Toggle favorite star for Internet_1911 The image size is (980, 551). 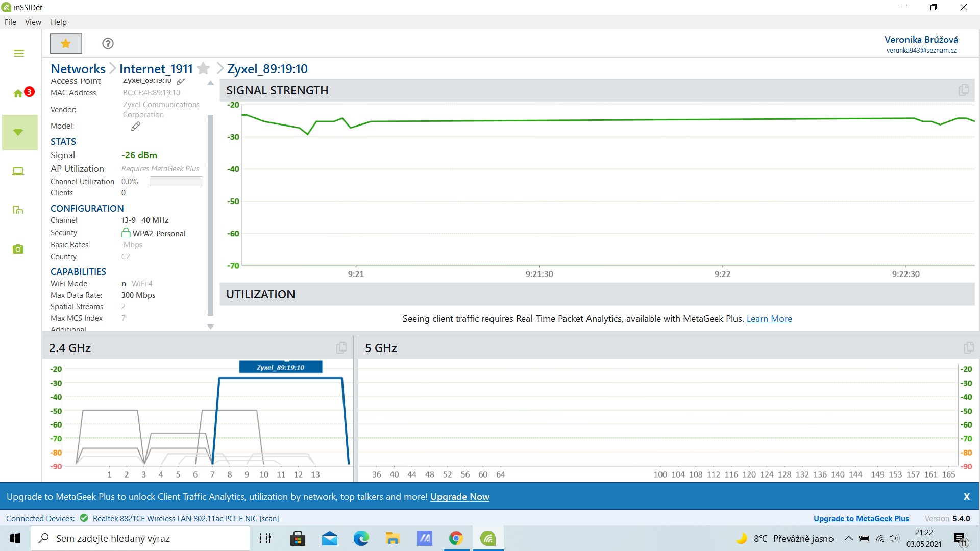(203, 68)
